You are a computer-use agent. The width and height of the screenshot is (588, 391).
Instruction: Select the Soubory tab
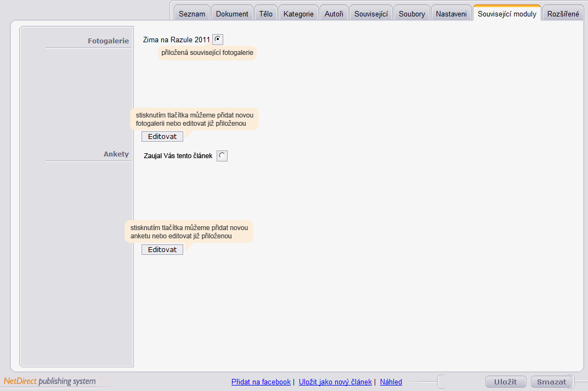pos(412,13)
